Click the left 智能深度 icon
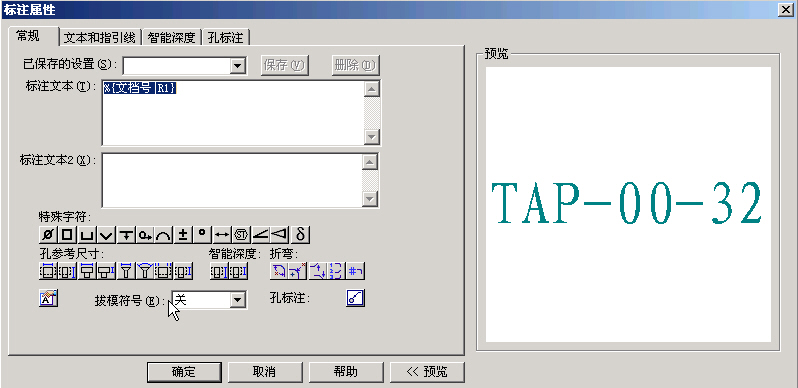The height and width of the screenshot is (388, 798). 219,271
